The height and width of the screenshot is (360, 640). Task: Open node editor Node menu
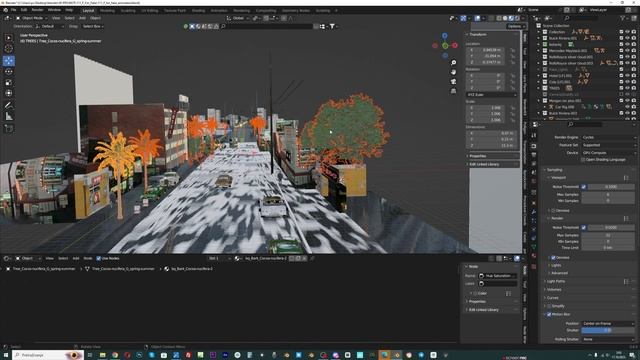click(x=88, y=258)
